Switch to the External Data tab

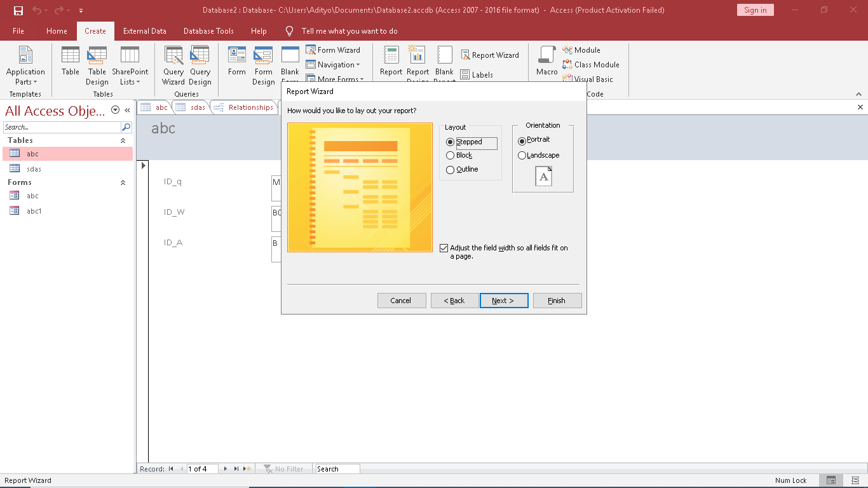(x=144, y=31)
